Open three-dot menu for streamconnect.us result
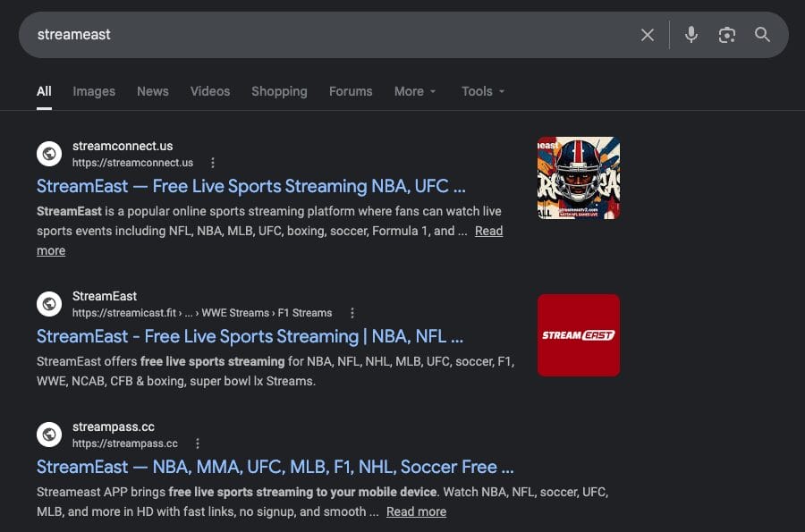This screenshot has height=532, width=805. point(213,163)
